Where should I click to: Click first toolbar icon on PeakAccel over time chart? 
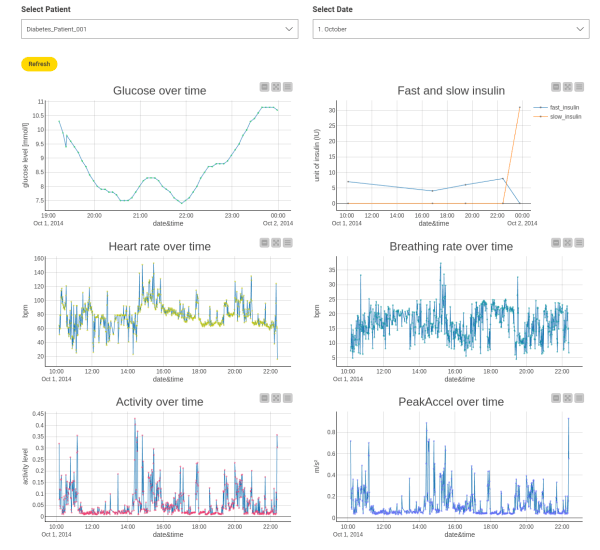[556, 398]
